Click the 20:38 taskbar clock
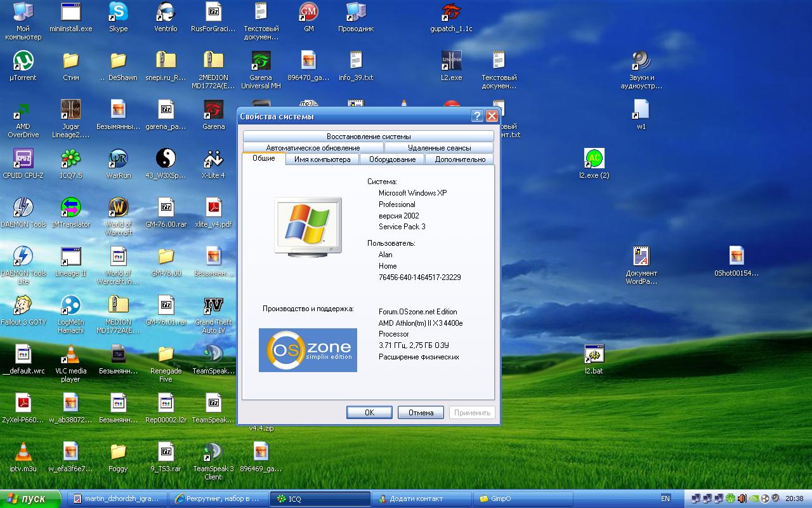Screen dimensions: 812x508 [795, 498]
